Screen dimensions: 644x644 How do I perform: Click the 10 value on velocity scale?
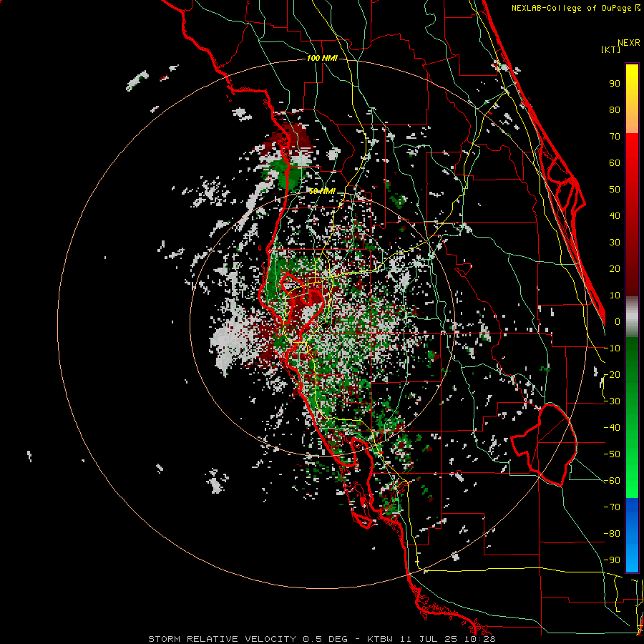click(x=615, y=296)
